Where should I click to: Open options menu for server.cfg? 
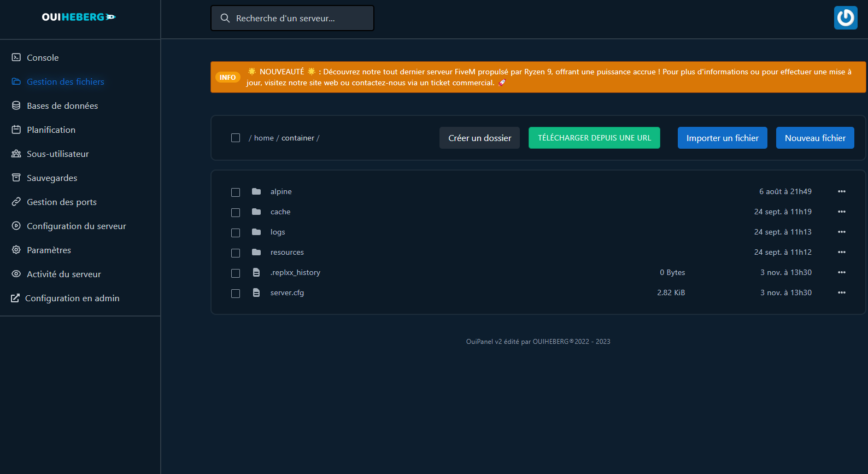pyautogui.click(x=841, y=292)
